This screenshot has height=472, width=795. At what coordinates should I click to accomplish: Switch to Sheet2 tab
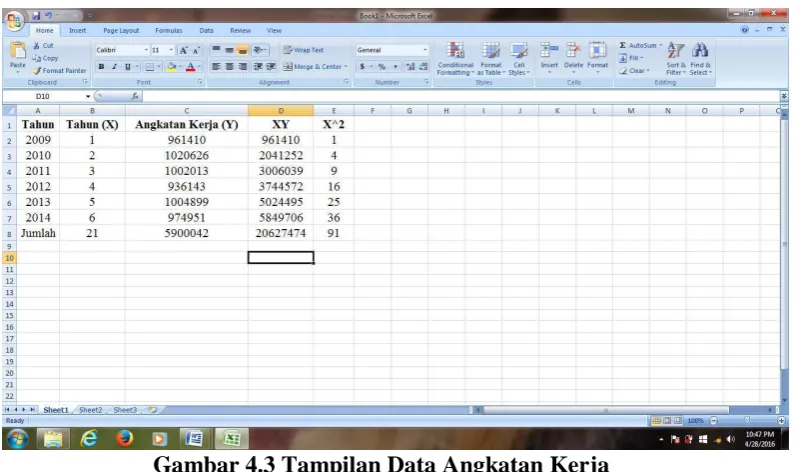pyautogui.click(x=91, y=410)
